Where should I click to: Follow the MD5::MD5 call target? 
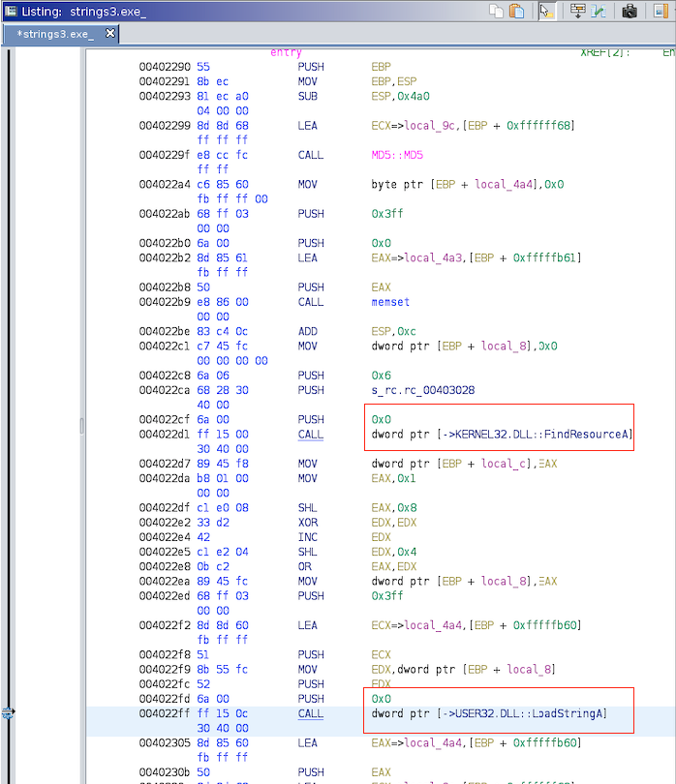pos(397,155)
